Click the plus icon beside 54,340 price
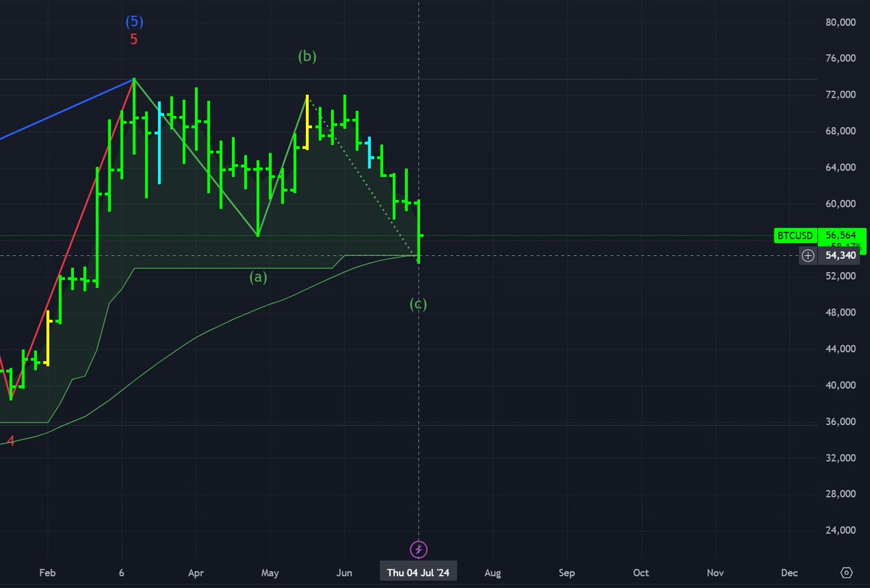This screenshot has width=870, height=588. (808, 255)
